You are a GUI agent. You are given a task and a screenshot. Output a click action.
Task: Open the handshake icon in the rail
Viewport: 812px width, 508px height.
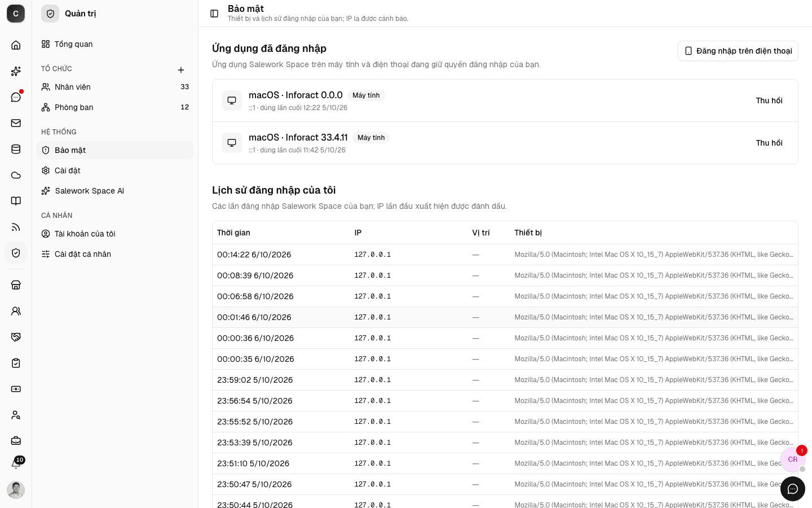coord(16,337)
